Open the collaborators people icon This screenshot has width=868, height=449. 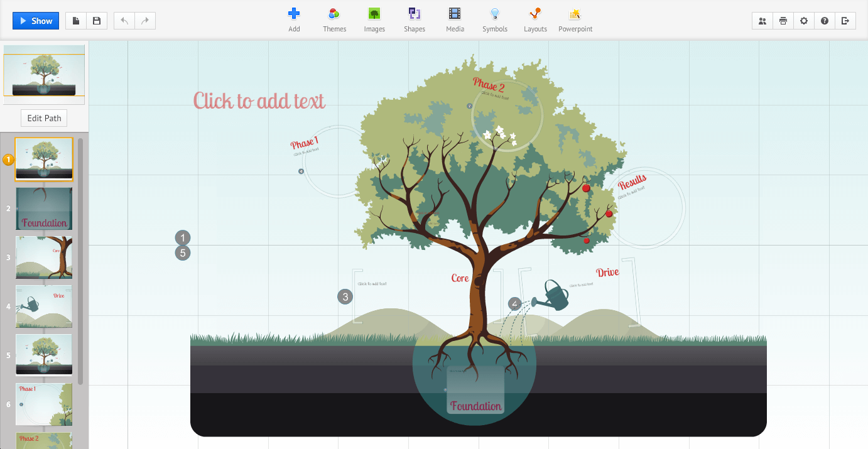click(762, 21)
